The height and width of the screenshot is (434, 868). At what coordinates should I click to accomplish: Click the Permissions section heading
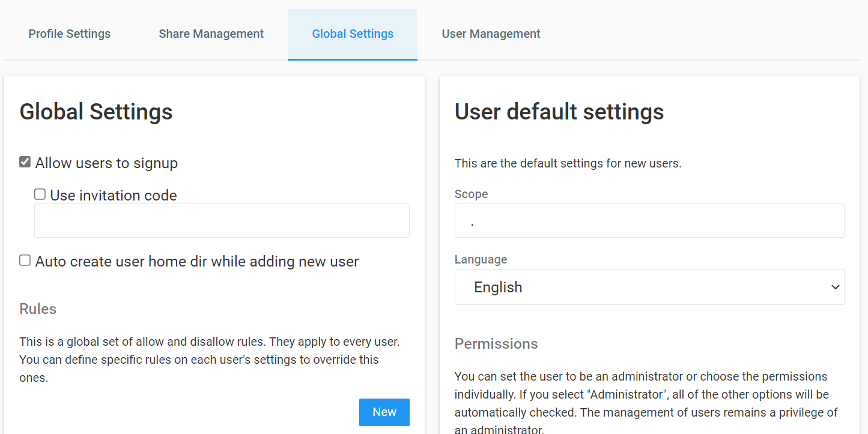(496, 344)
